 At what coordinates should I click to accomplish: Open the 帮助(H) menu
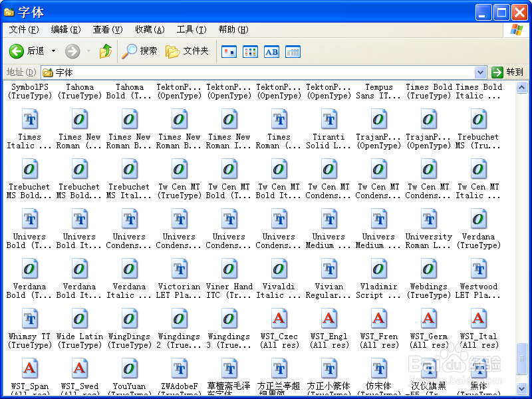(233, 30)
